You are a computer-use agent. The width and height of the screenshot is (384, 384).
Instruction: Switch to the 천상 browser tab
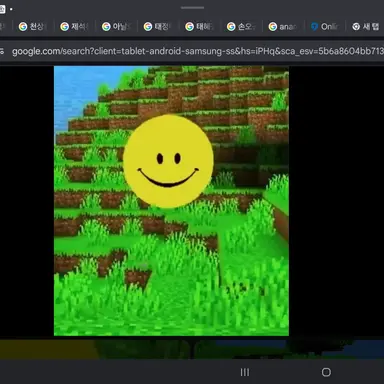pyautogui.click(x=33, y=26)
